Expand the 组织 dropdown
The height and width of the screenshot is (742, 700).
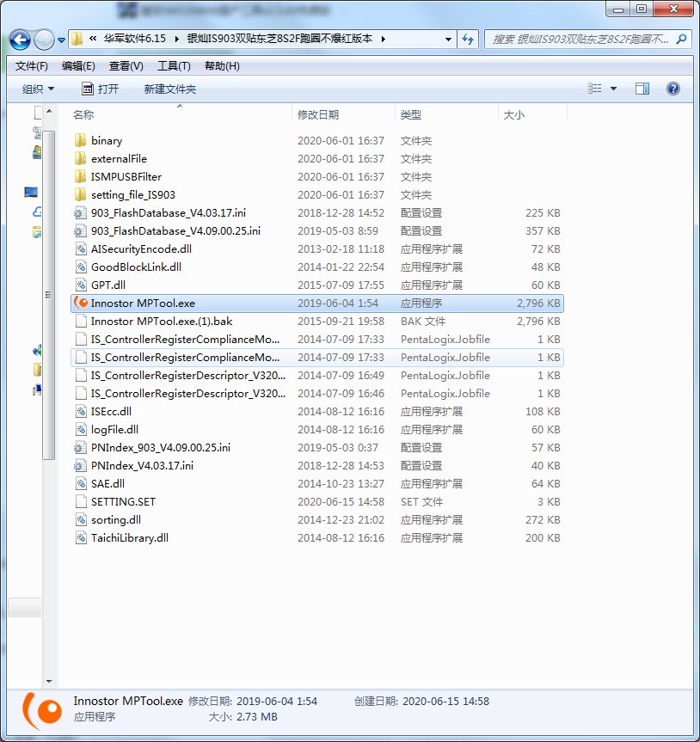(x=38, y=89)
